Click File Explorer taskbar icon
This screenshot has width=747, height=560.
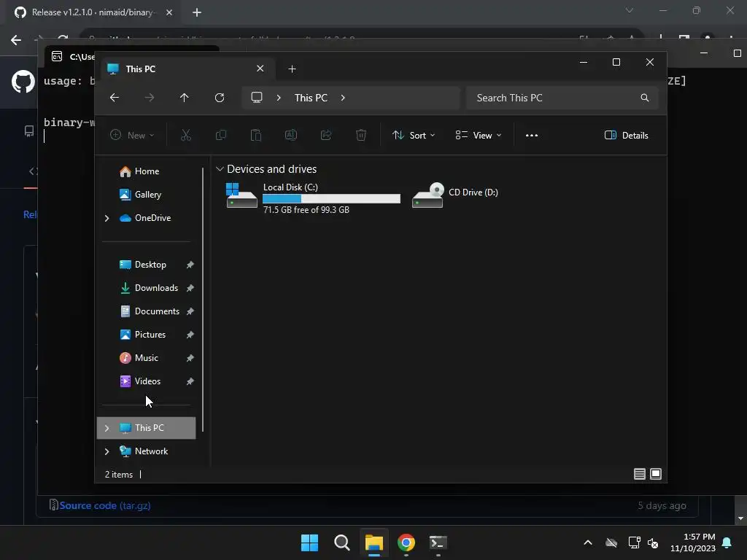[x=374, y=542]
